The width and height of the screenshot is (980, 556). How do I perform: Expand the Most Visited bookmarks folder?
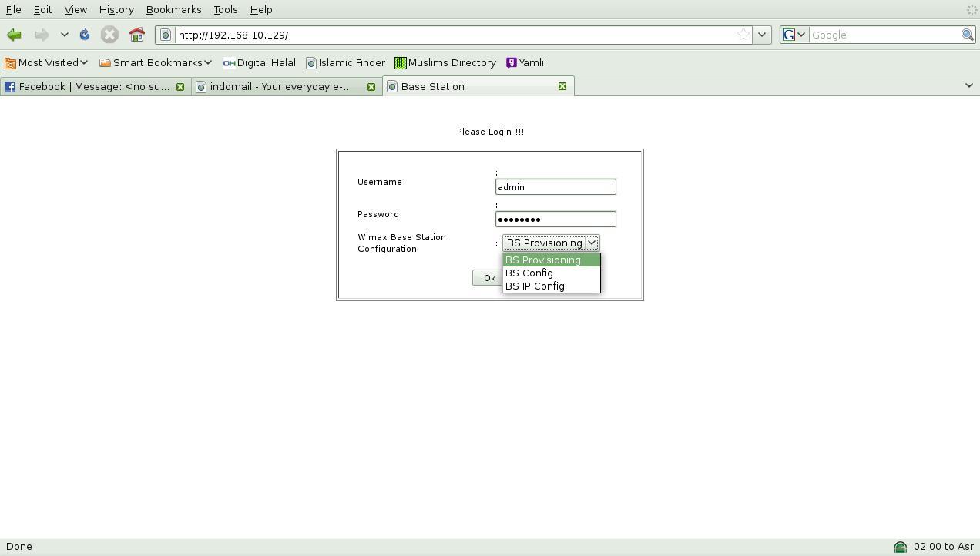(x=46, y=62)
